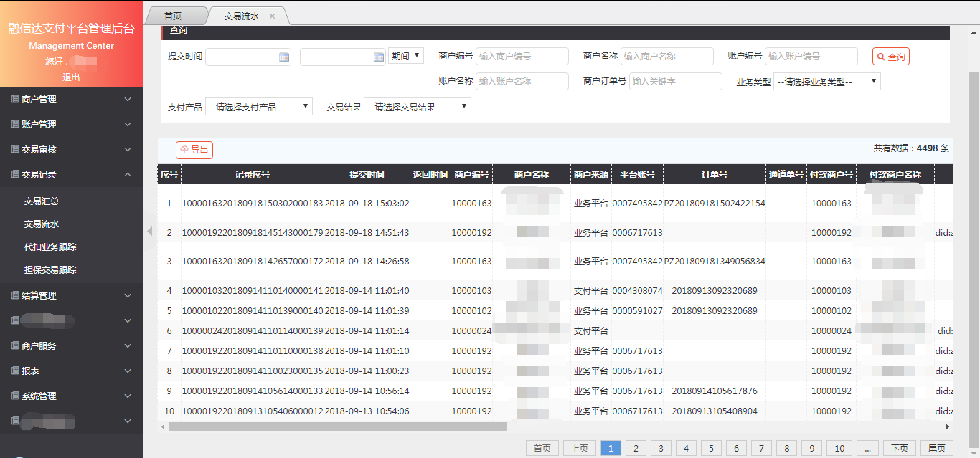
Task: Expand 交易审核 menu chevron
Action: 128,150
